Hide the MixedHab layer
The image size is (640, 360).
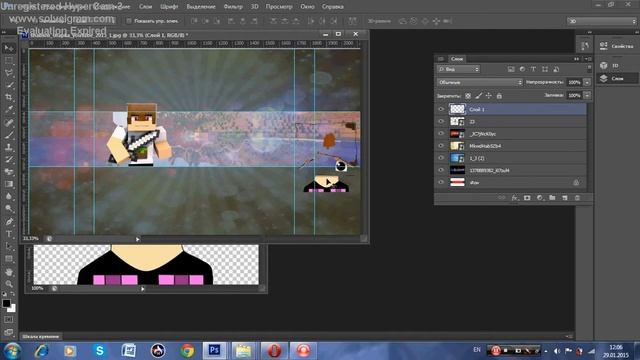(441, 146)
